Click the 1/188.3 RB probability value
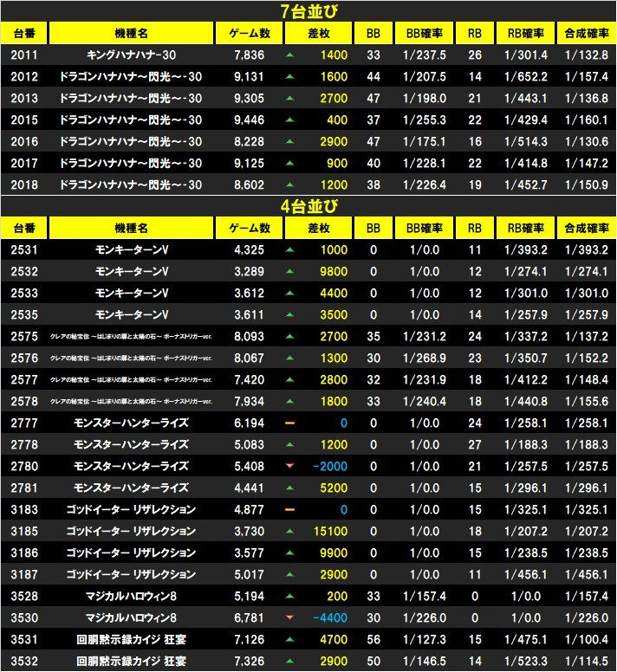Viewport: 617px width, 672px height. [x=526, y=444]
